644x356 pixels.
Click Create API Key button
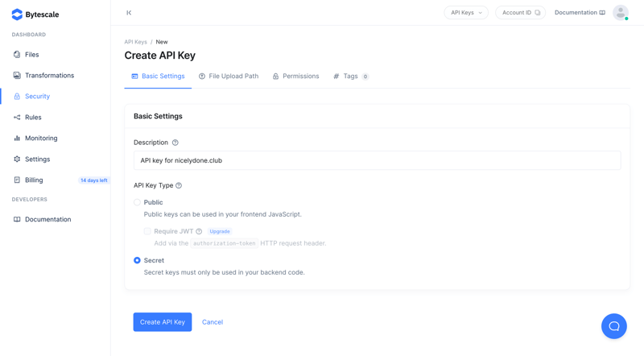pyautogui.click(x=163, y=322)
